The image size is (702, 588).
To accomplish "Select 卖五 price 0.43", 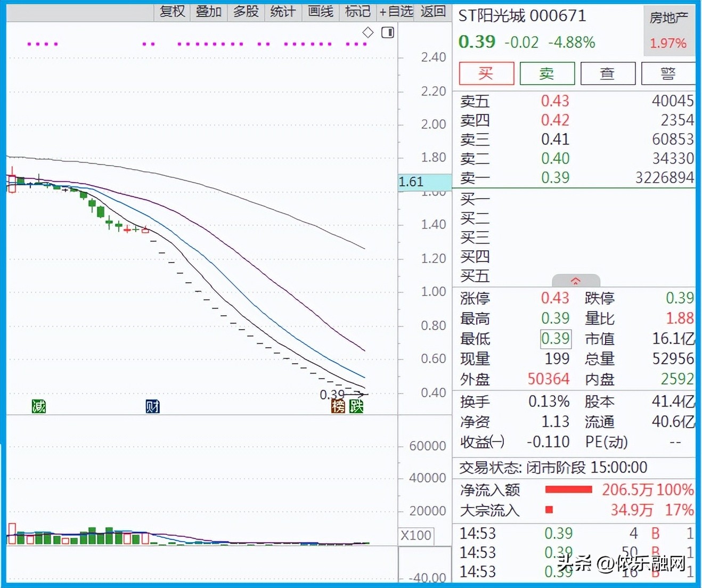I will tap(555, 101).
